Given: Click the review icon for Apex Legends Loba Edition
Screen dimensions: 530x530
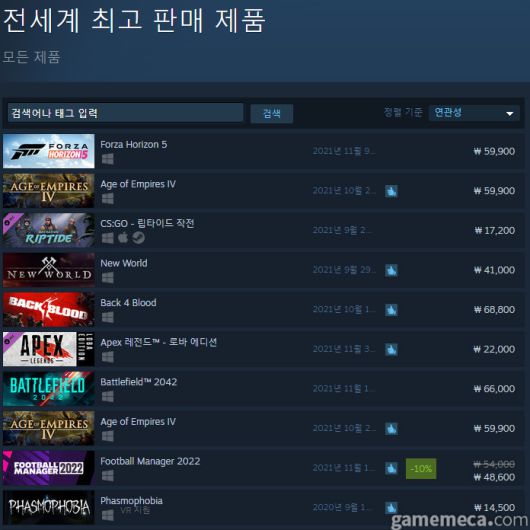Looking at the screenshot, I should coord(391,350).
